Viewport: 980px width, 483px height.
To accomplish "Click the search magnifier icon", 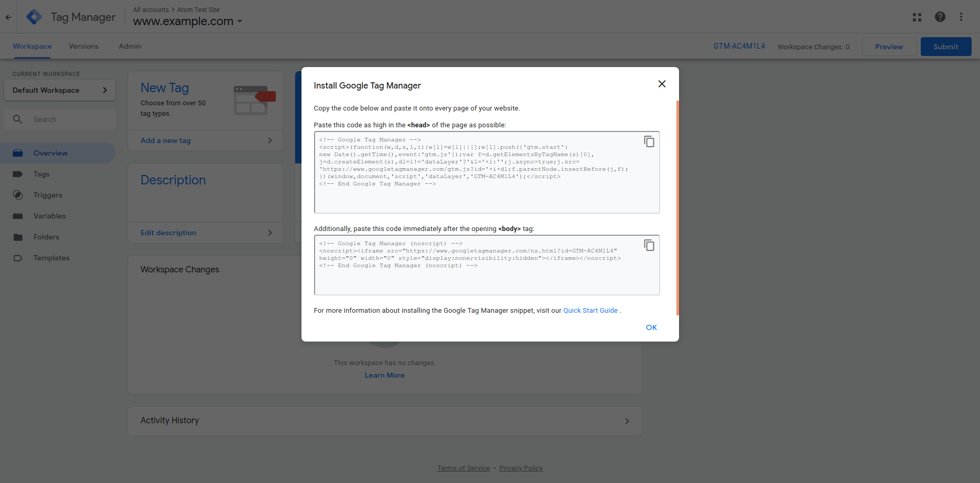I will [18, 119].
